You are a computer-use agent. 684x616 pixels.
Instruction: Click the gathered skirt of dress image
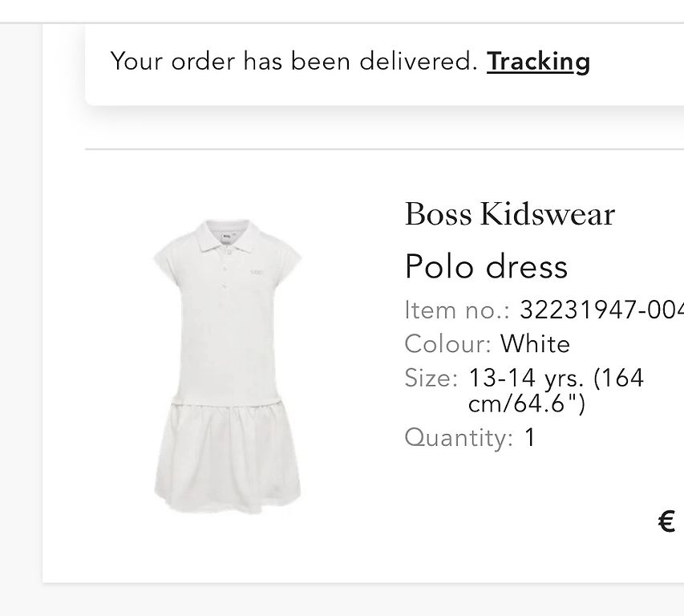(227, 458)
